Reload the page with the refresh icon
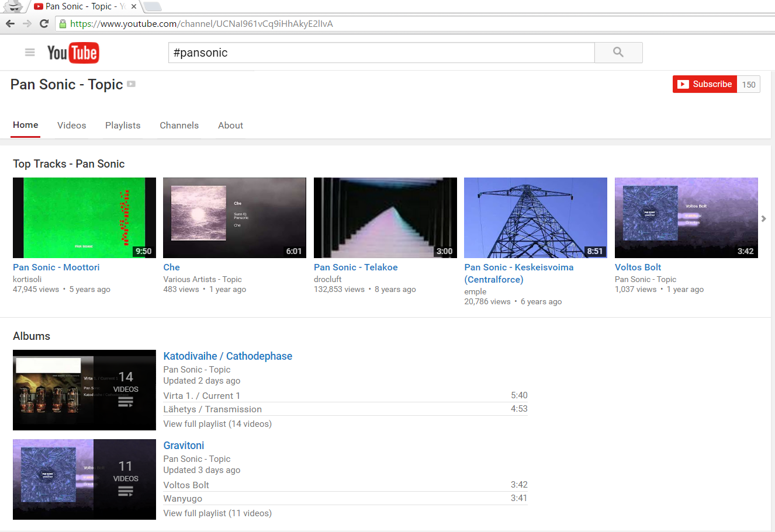Image resolution: width=775 pixels, height=532 pixels. click(x=44, y=24)
